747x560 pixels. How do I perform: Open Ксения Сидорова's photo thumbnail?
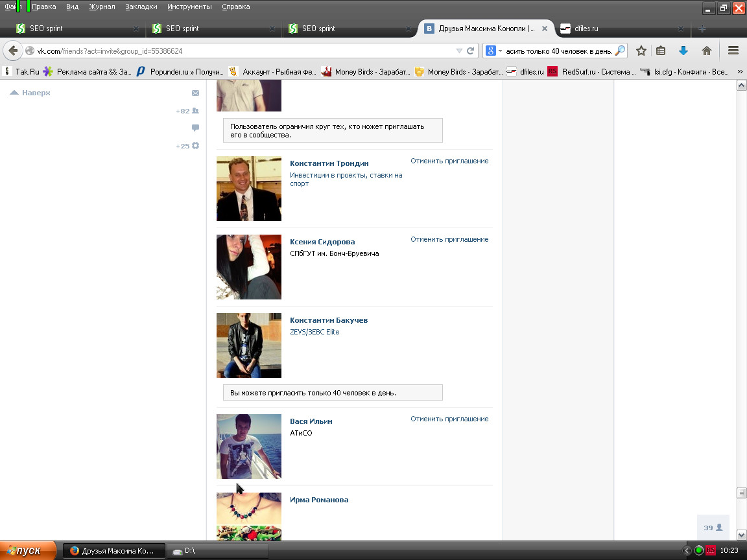pyautogui.click(x=249, y=267)
